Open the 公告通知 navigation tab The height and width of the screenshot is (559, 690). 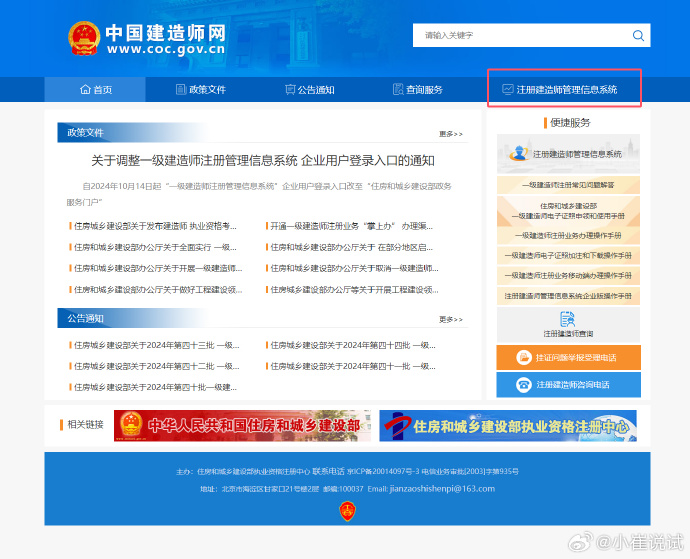coord(309,90)
